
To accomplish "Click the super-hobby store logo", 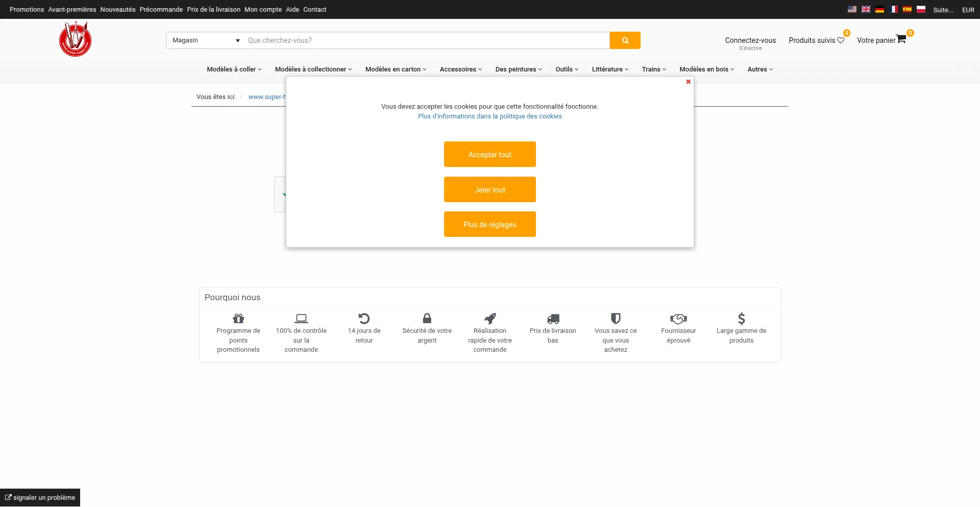I will point(76,39).
